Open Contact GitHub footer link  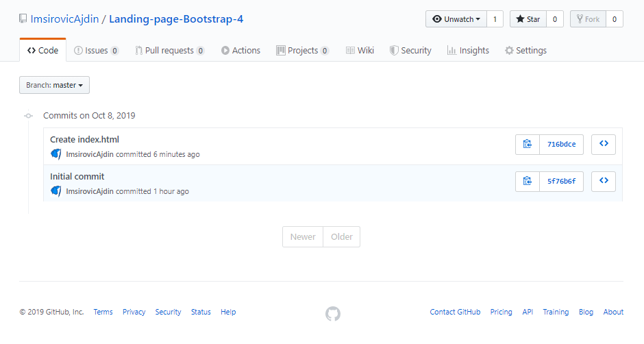point(455,312)
